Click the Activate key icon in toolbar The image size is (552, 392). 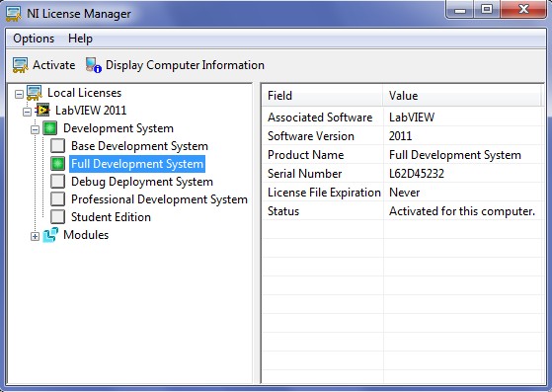click(20, 65)
